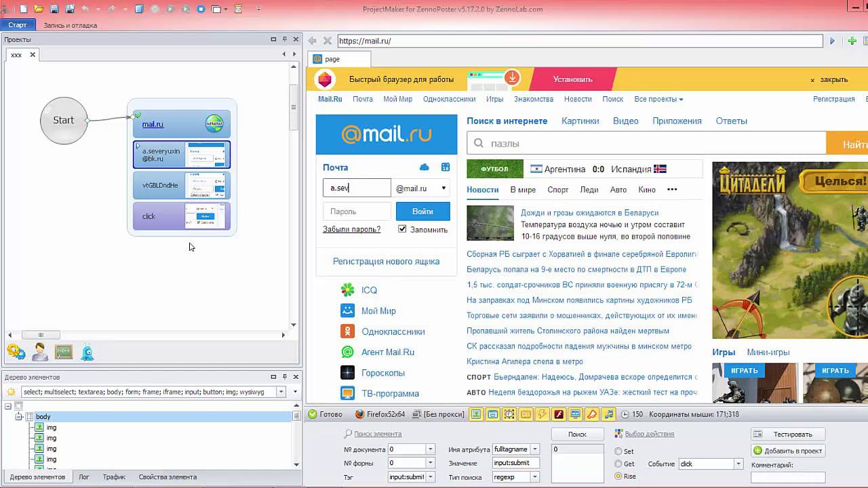Click the Undo arrow in the top toolbar

click(x=85, y=9)
